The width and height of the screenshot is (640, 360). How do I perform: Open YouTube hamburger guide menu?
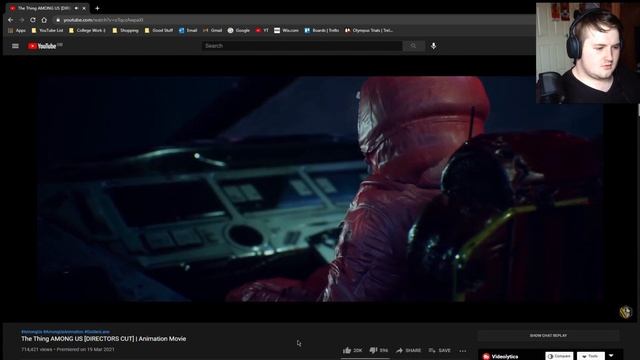[x=16, y=46]
